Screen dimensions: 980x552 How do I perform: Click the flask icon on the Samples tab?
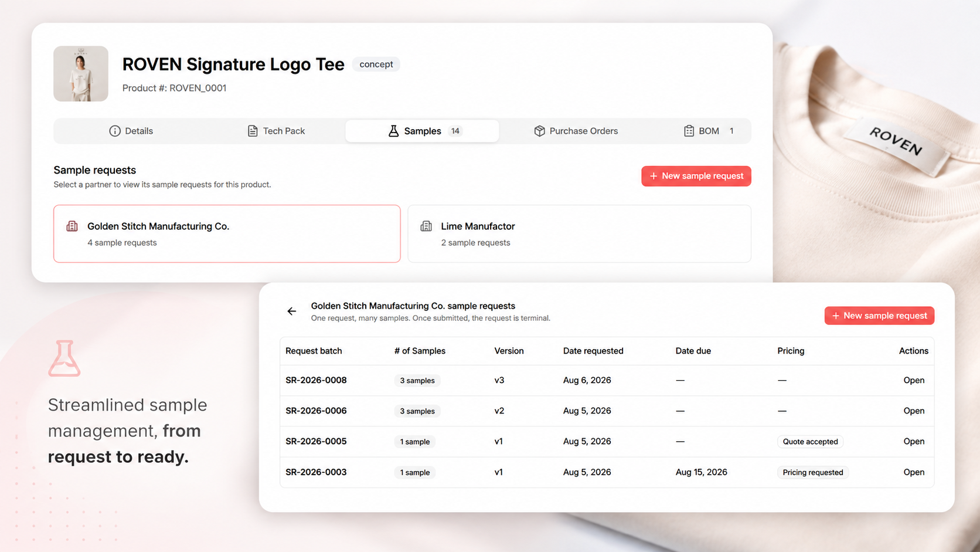(393, 131)
